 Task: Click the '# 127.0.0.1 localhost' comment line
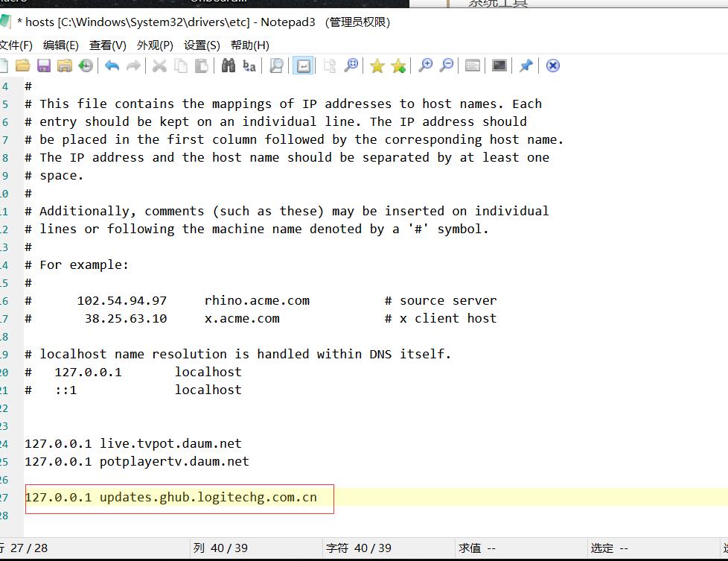[x=133, y=372]
